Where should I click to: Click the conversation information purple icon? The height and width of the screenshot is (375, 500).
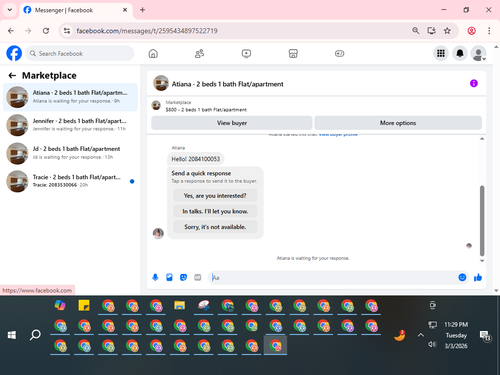474,83
